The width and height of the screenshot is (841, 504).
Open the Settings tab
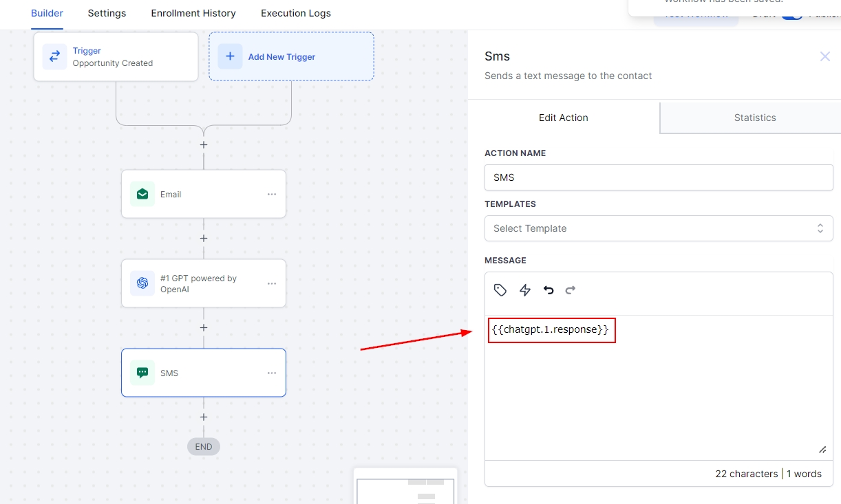tap(107, 13)
